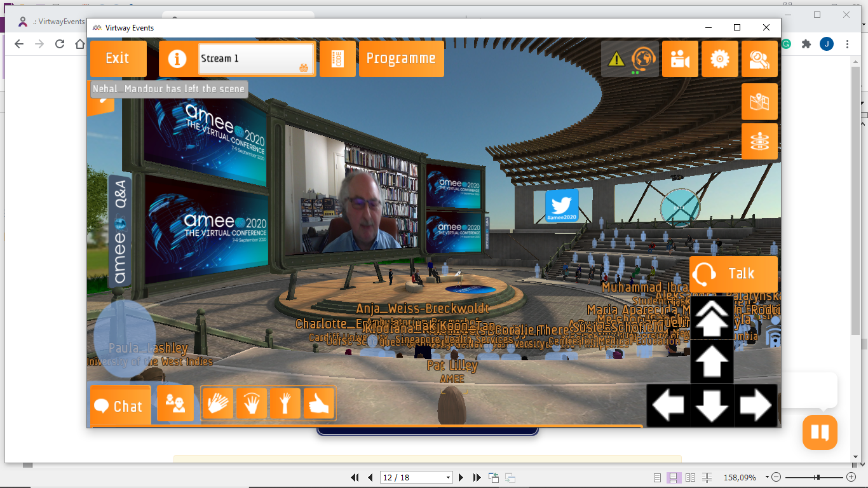
Task: Select the Anja_Weiss-Breckwoldt name label
Action: [x=423, y=309]
